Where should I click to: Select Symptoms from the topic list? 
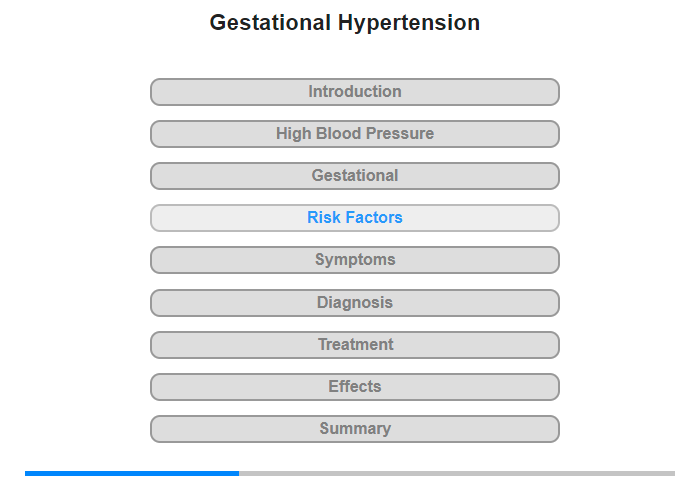[x=355, y=260]
